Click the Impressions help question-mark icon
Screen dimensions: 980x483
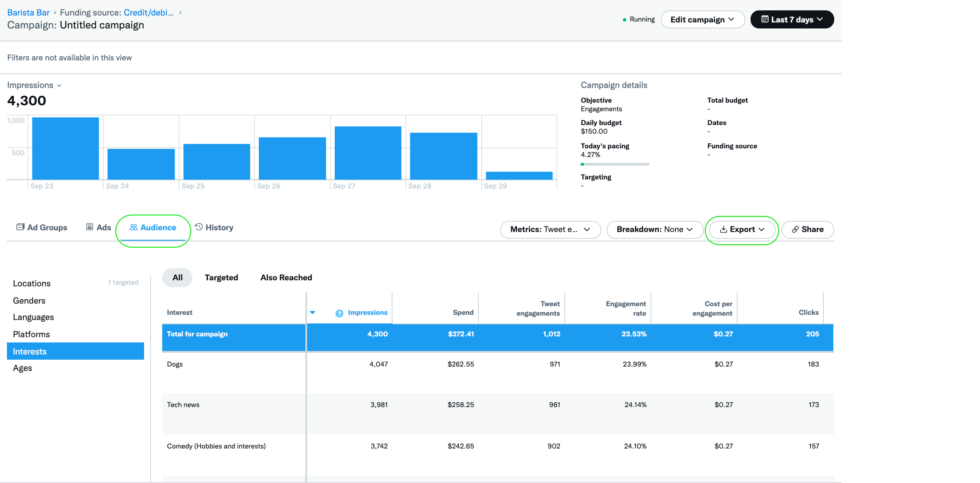[339, 314]
